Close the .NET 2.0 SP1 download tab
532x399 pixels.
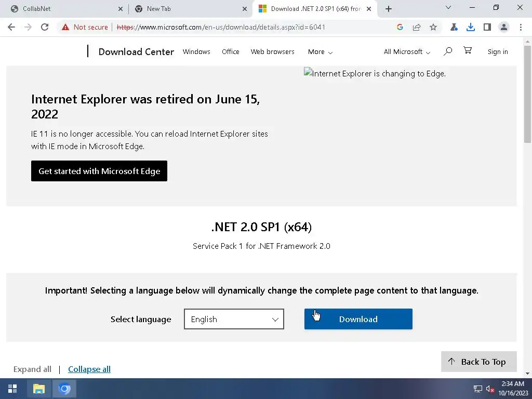(369, 9)
